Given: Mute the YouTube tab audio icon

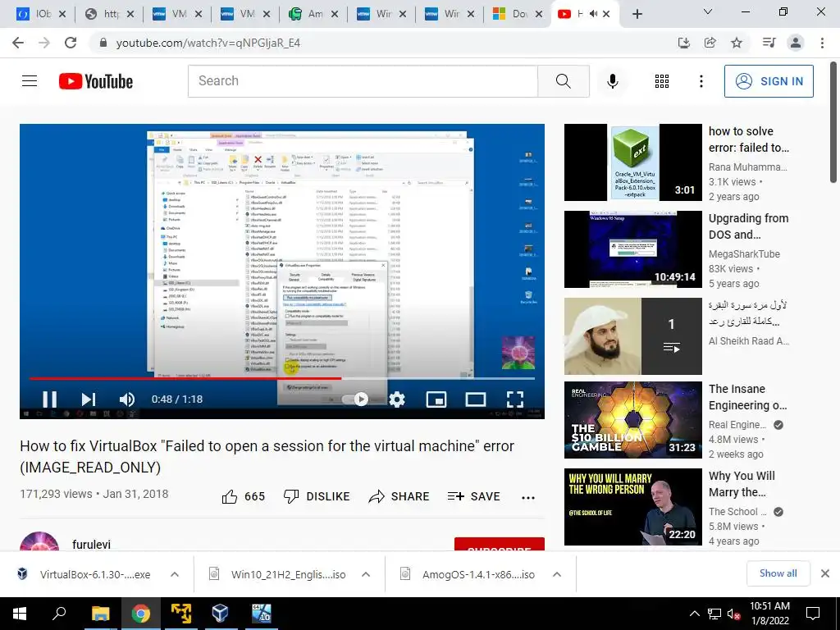Looking at the screenshot, I should [x=593, y=14].
